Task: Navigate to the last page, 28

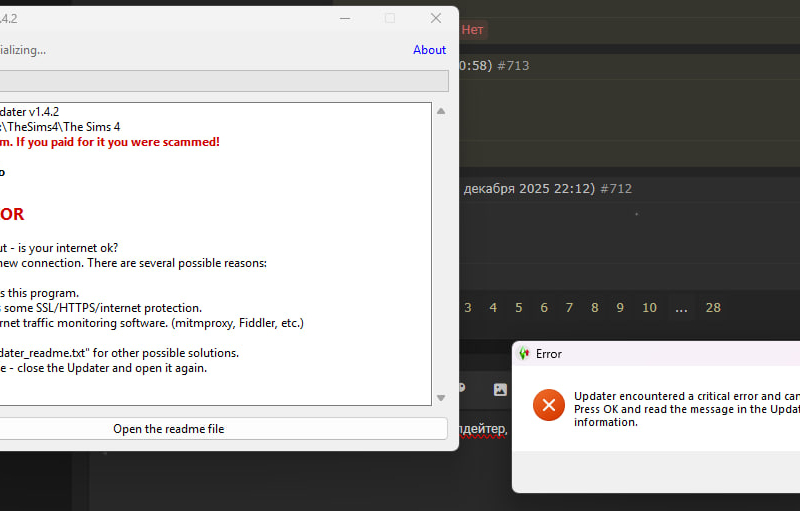Action: pyautogui.click(x=713, y=307)
